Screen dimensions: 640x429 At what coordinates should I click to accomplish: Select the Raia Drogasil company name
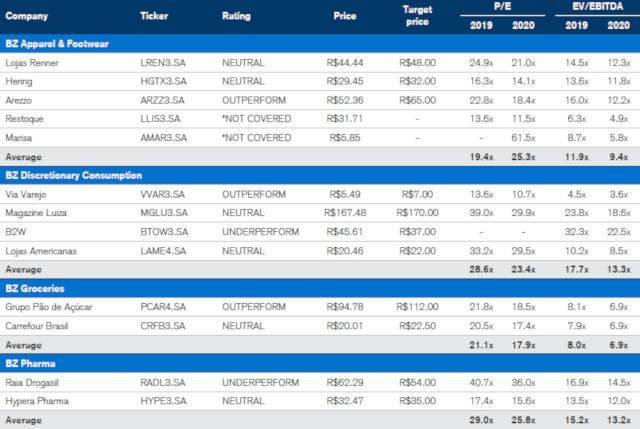[32, 383]
